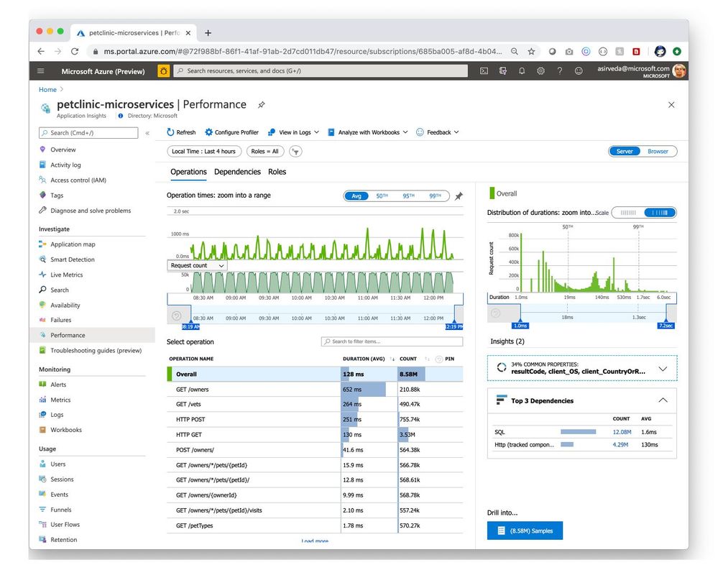The height and width of the screenshot is (588, 718).
Task: Open Availability in sidebar
Action: tap(65, 305)
